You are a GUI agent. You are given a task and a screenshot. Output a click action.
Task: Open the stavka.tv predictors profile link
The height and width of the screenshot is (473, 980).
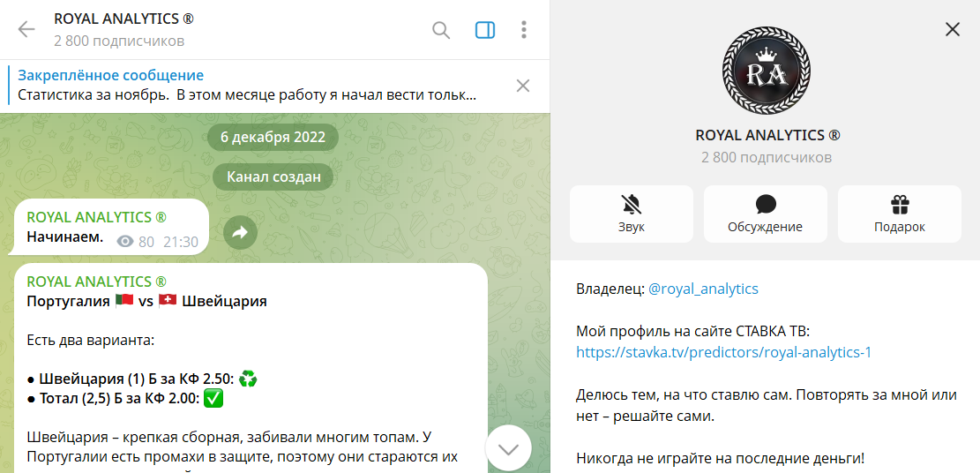pos(723,352)
